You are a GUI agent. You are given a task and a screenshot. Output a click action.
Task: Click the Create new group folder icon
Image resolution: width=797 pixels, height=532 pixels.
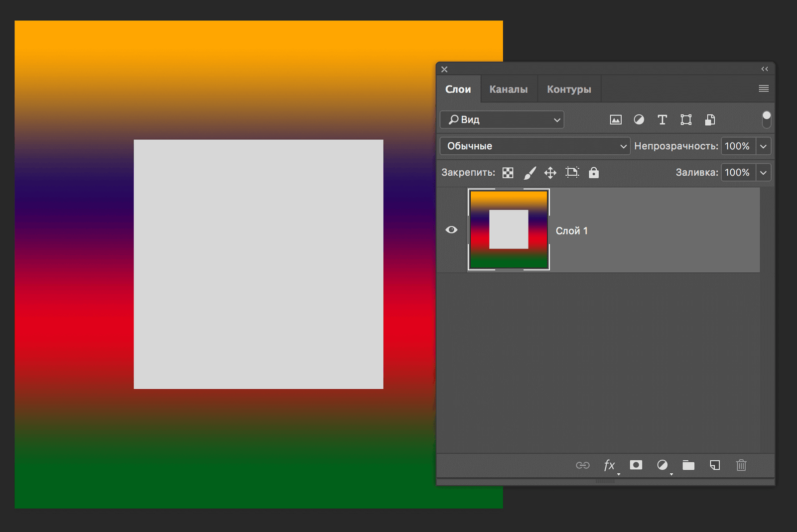688,465
